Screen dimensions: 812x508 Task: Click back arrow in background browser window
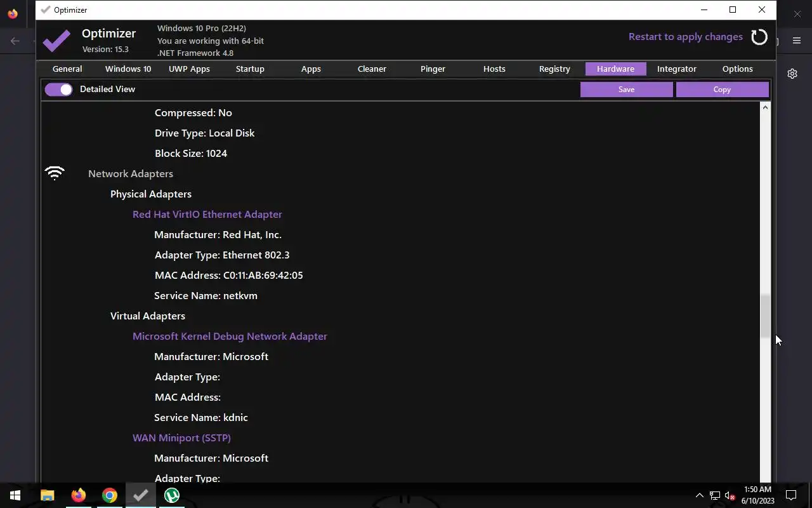click(x=15, y=41)
